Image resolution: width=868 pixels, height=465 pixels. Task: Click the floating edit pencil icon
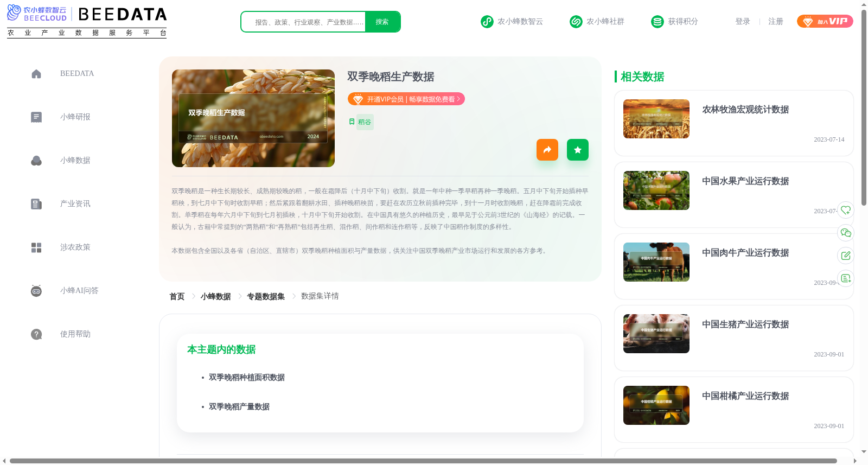846,256
